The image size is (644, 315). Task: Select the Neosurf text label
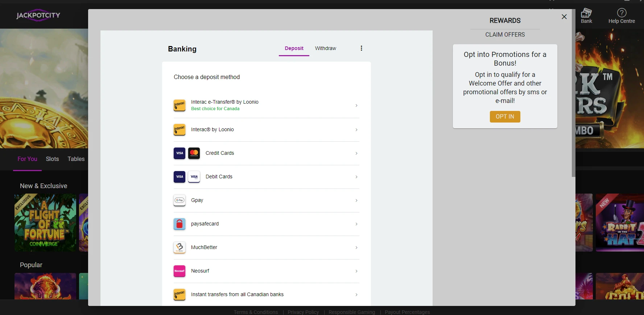point(200,271)
